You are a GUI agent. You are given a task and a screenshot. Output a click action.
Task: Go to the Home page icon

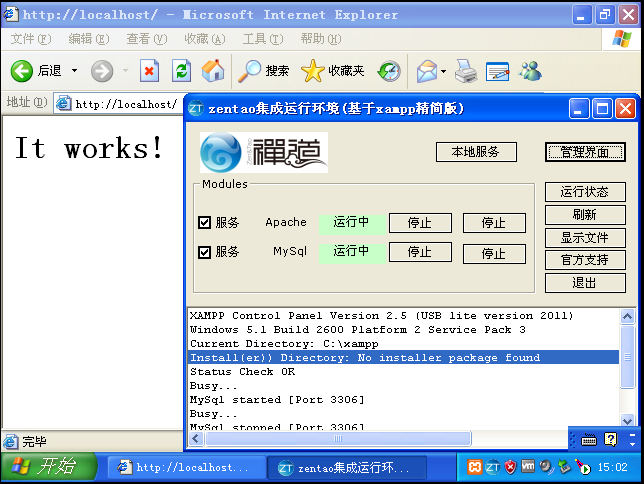(x=213, y=71)
